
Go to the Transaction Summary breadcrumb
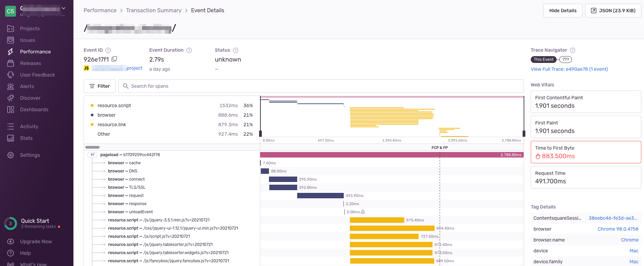point(154,11)
